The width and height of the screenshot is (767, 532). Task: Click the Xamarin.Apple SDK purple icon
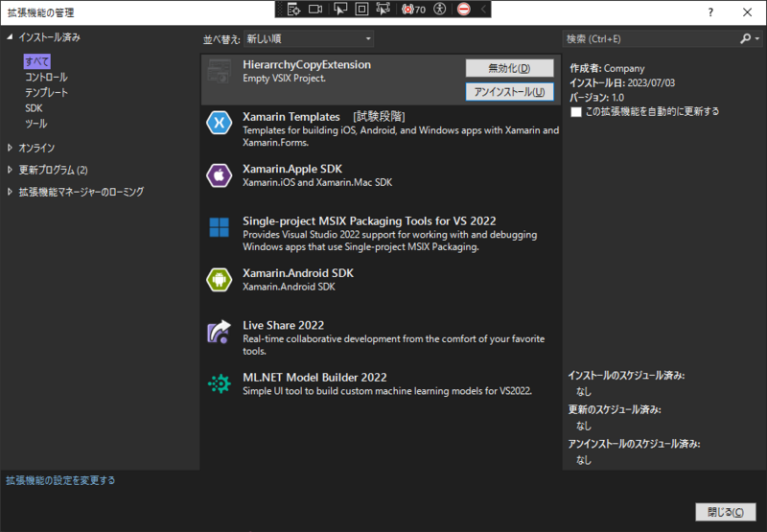click(220, 175)
